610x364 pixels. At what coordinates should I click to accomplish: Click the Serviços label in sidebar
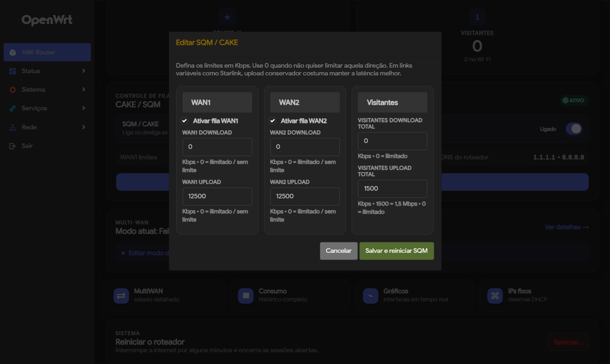(x=35, y=108)
